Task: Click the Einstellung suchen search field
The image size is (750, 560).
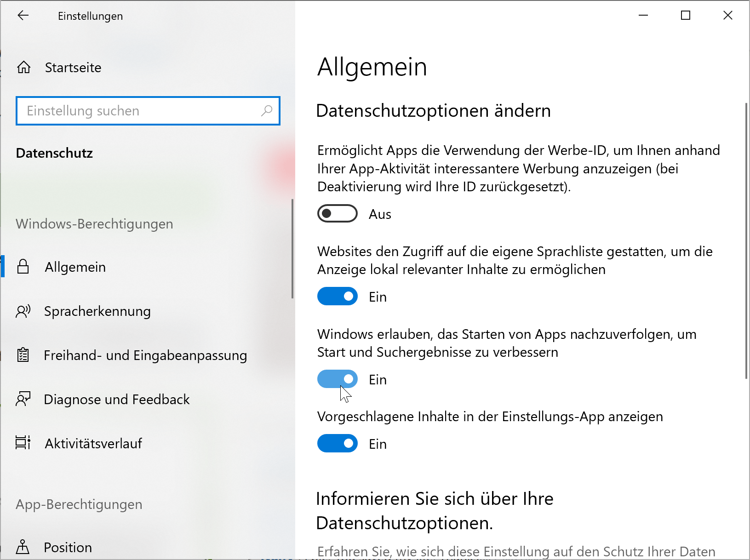Action: coord(138,111)
